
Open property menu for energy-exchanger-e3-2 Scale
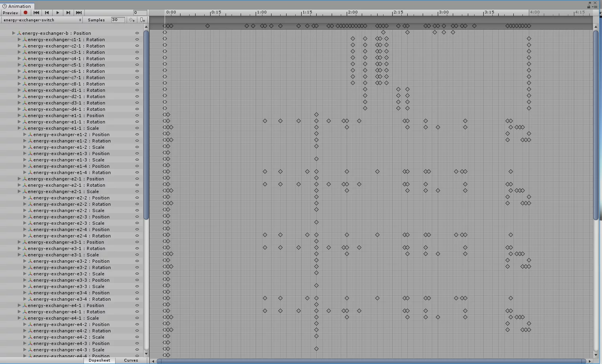tap(137, 274)
